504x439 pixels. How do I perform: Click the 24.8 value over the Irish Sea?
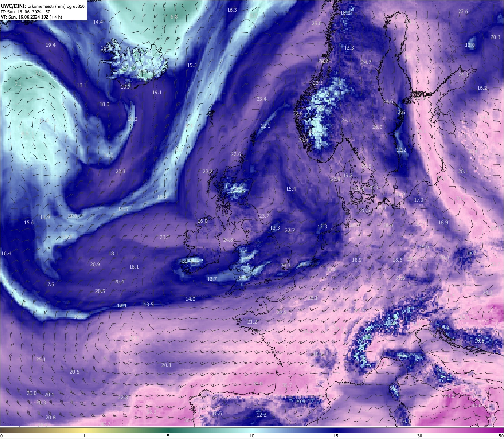coord(228,240)
